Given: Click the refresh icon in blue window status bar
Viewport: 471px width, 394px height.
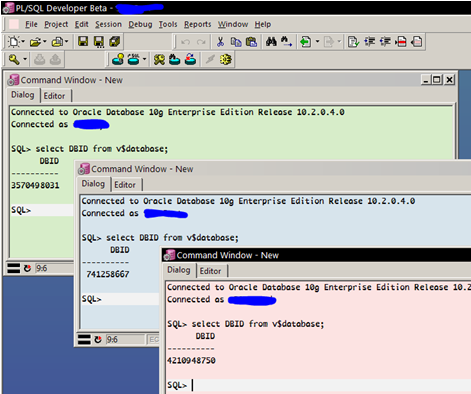Looking at the screenshot, I should click(98, 340).
